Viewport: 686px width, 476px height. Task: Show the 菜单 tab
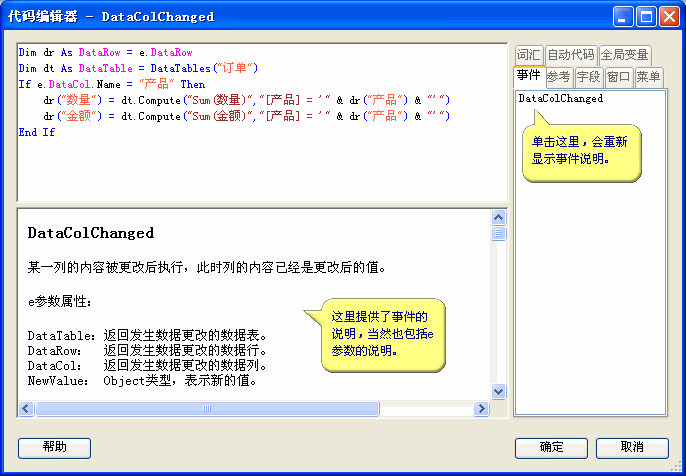[648, 77]
